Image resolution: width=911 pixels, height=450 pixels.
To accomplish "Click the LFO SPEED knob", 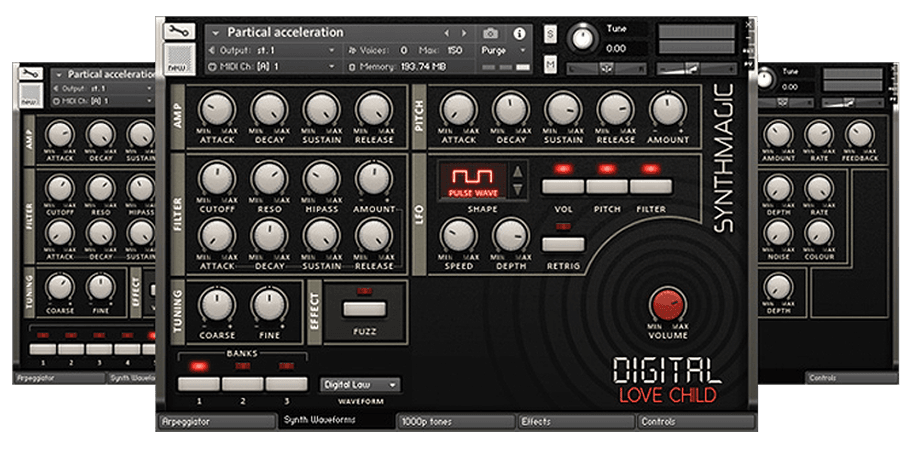I will (x=458, y=235).
